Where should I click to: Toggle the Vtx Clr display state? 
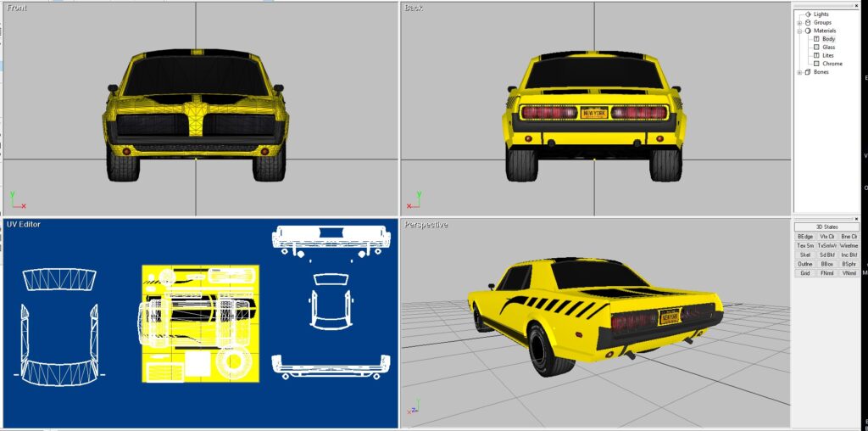tap(827, 237)
